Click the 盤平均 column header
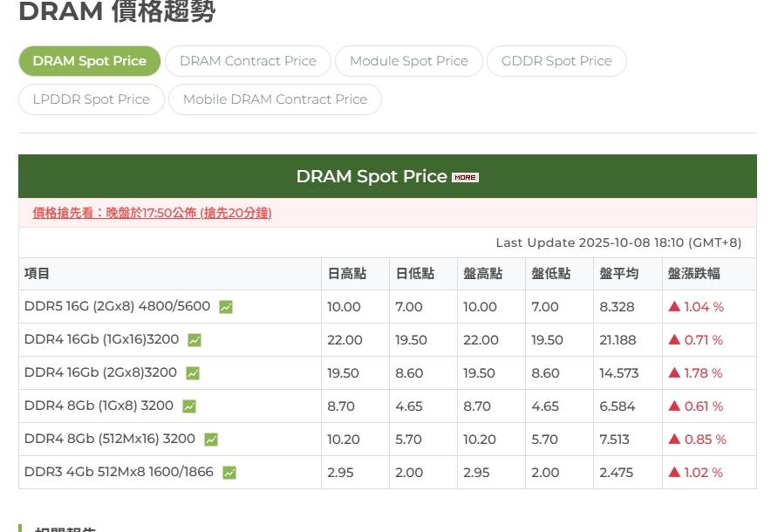This screenshot has height=532, width=771. pyautogui.click(x=618, y=274)
